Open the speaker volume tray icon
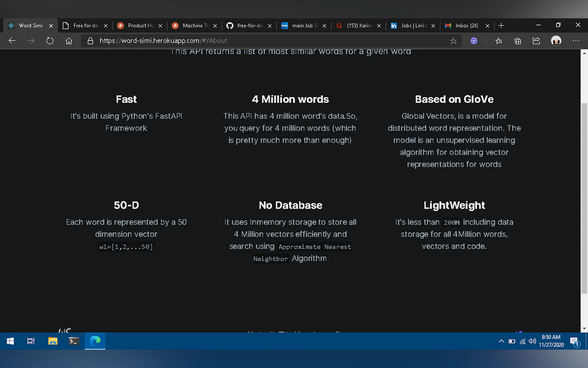 coord(532,341)
